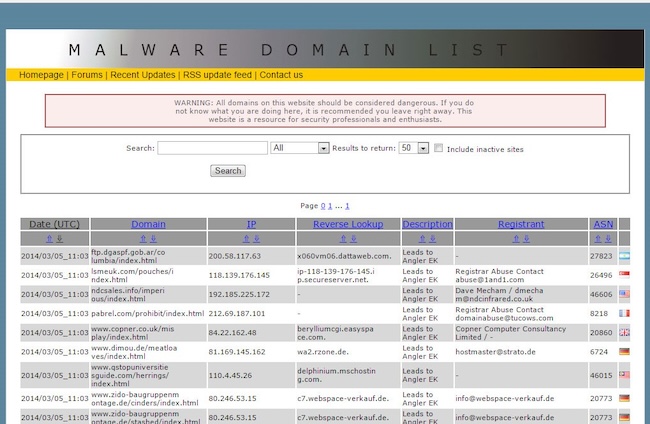The height and width of the screenshot is (424, 650).
Task: Sort Description ascending with up arrow
Action: click(x=422, y=239)
